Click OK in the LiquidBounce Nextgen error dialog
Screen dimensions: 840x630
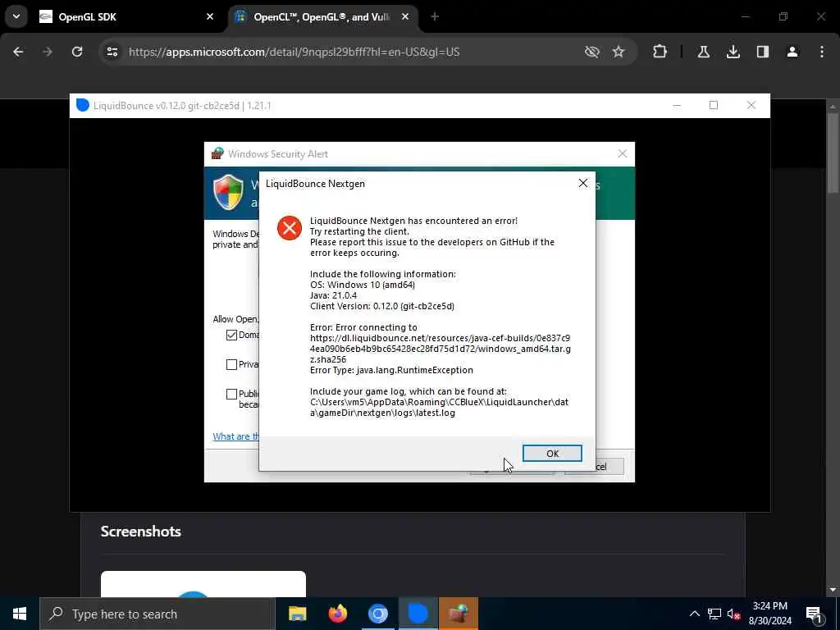[552, 453]
